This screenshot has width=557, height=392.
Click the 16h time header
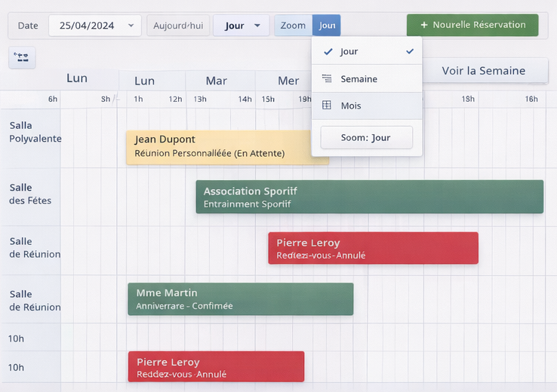(x=531, y=99)
